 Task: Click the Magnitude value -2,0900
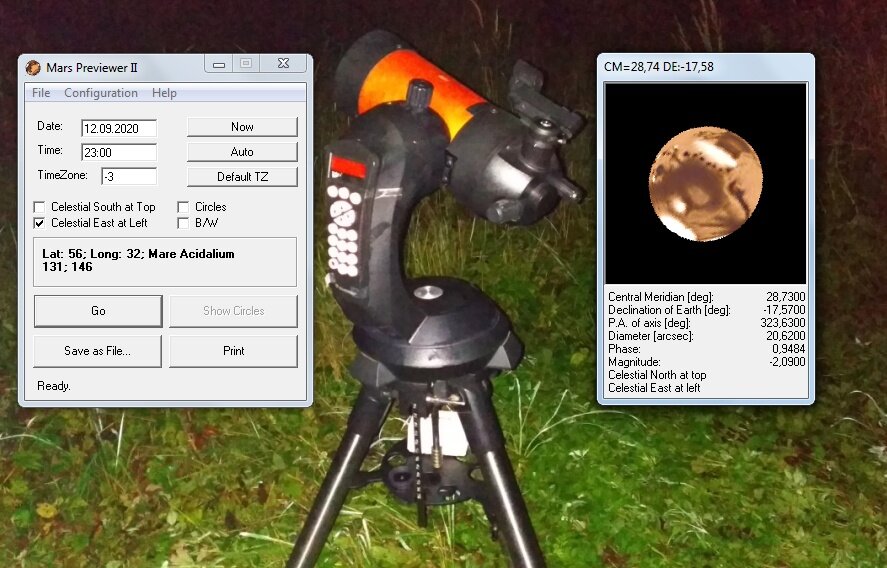click(787, 362)
